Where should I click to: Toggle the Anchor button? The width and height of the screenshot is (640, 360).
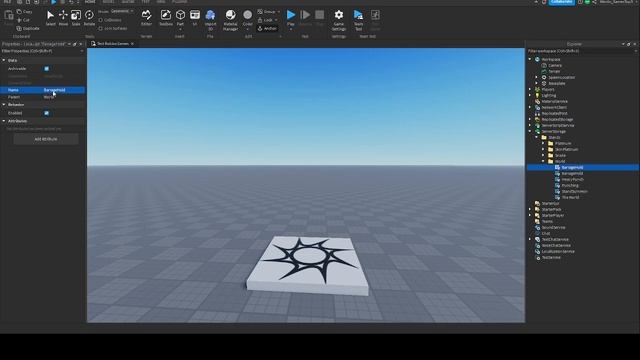tap(267, 29)
